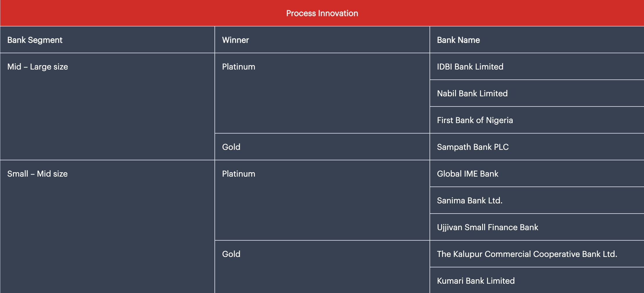Image resolution: width=644 pixels, height=293 pixels.
Task: Select The Kalupur Commercial Cooperative Bank Ltd.
Action: click(x=527, y=254)
